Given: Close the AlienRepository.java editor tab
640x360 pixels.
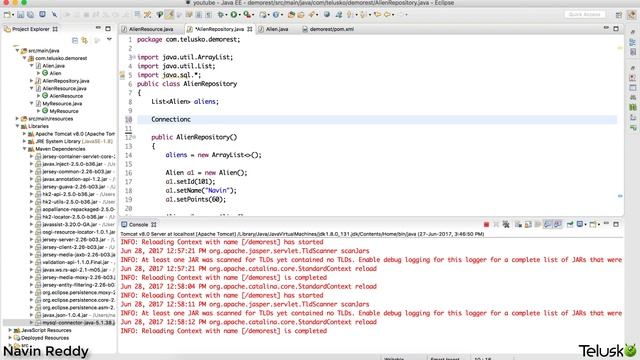Looking at the screenshot, I should (249, 29).
